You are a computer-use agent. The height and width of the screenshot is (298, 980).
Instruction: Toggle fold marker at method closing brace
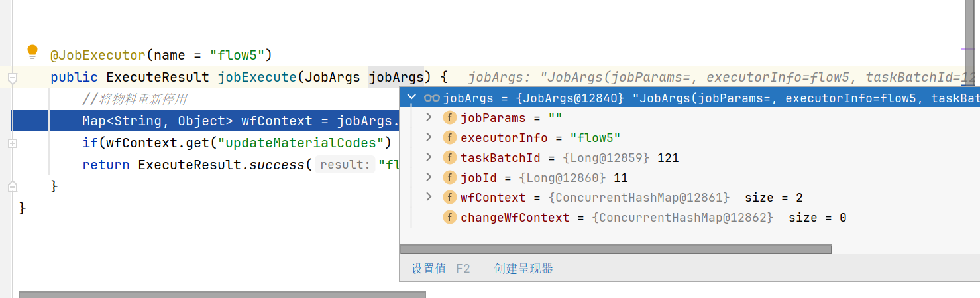[x=12, y=186]
